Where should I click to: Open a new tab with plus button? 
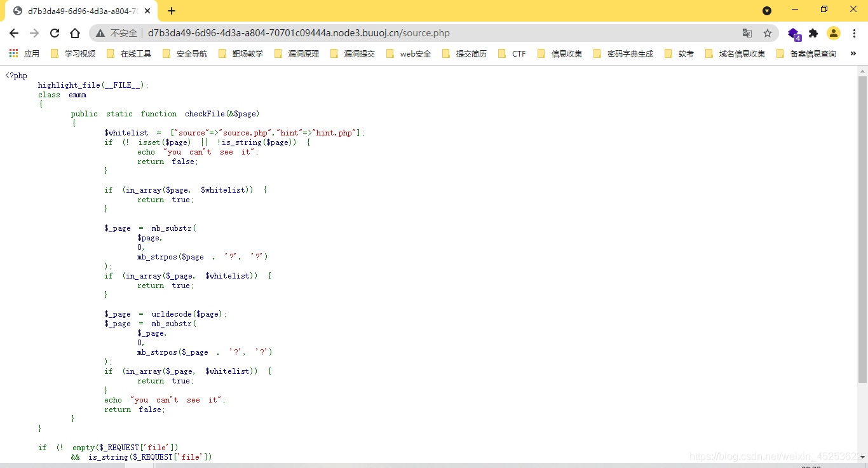172,11
